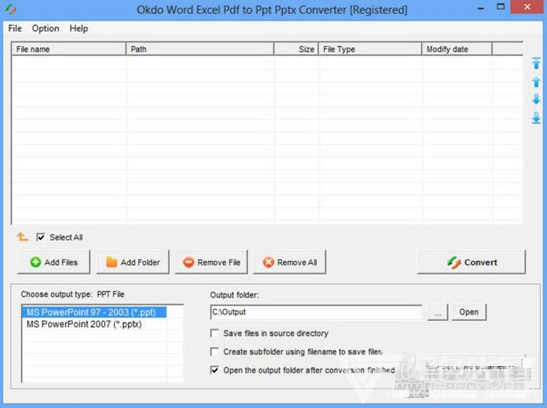Click the Add Folder button
547x408 pixels.
click(x=133, y=262)
